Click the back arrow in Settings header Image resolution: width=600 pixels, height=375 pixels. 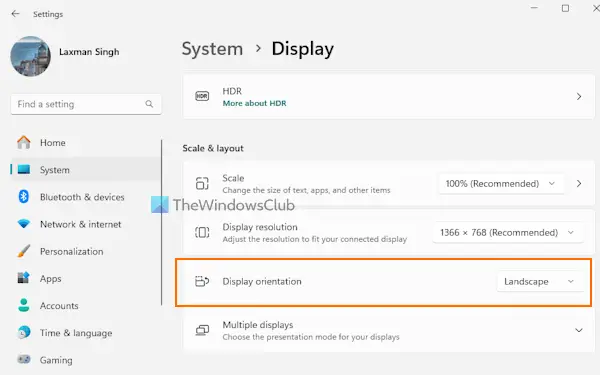tap(15, 14)
